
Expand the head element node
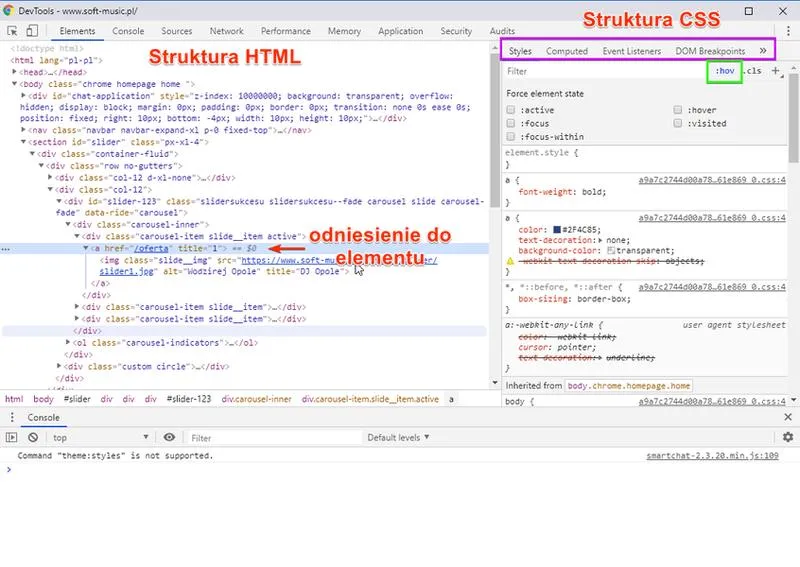coord(14,72)
